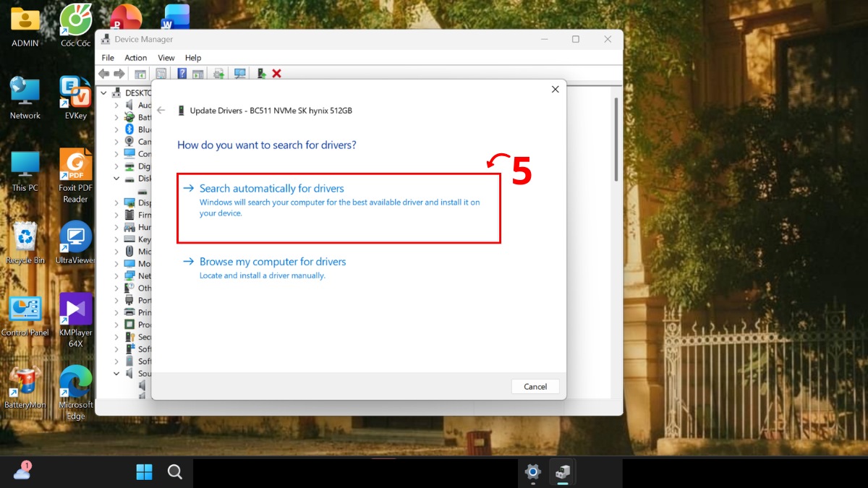
Task: Open the Help menu in Device Manager
Action: tap(193, 58)
